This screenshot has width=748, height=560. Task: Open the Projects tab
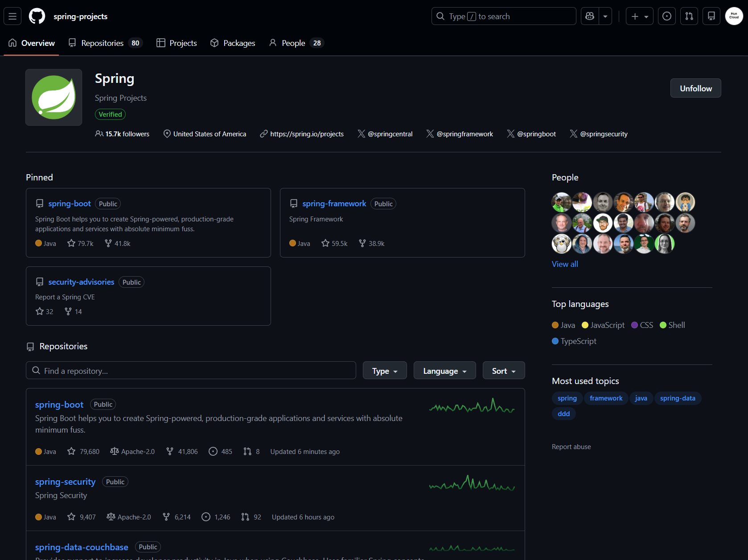[177, 43]
